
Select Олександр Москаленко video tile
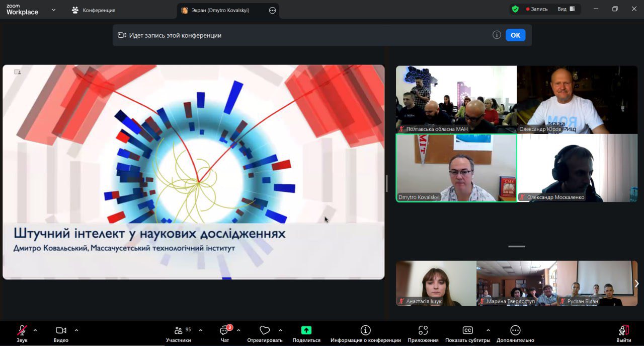577,168
